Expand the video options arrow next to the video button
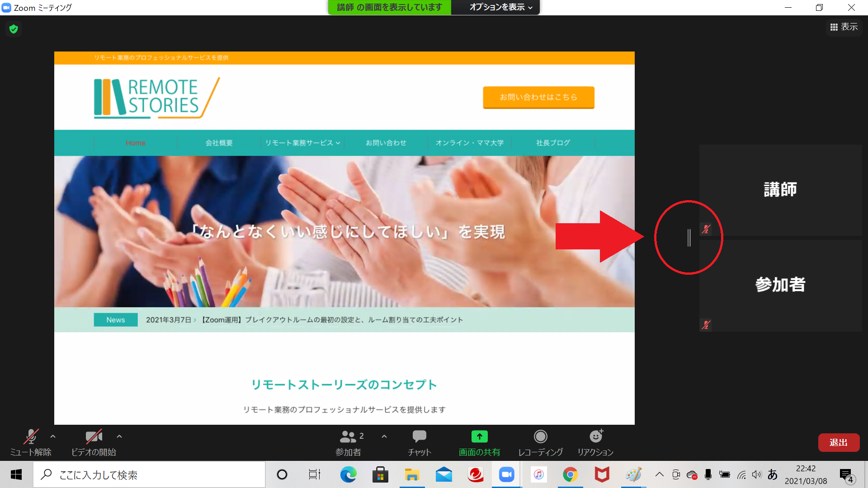The width and height of the screenshot is (868, 488). click(x=119, y=436)
